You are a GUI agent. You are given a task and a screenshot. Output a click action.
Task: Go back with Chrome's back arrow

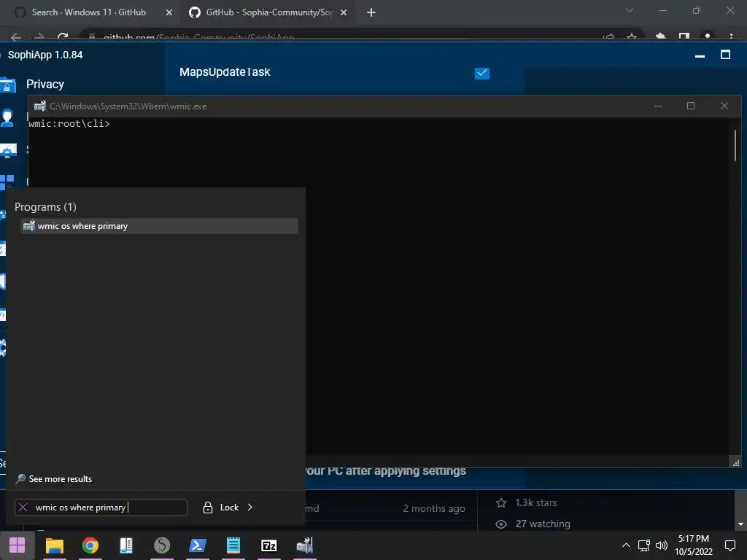tap(16, 37)
